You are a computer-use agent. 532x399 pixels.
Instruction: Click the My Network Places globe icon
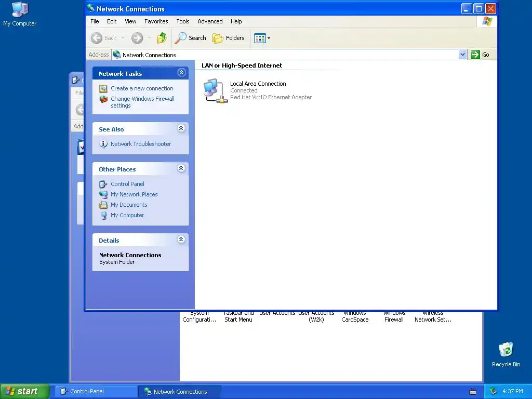click(103, 194)
